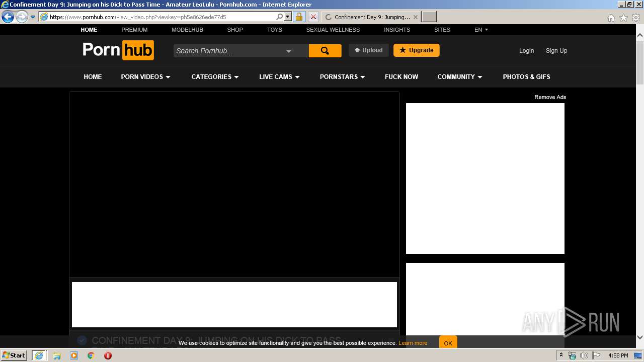The image size is (644, 362).
Task: Open the File Explorer taskbar folder icon
Action: pos(57,355)
